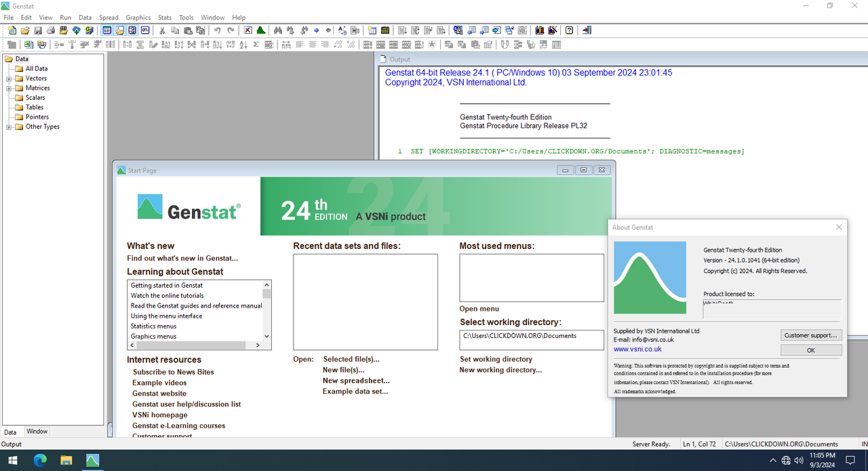This screenshot has width=868, height=471.
Task: Select Statistics menus list item
Action: click(x=153, y=326)
